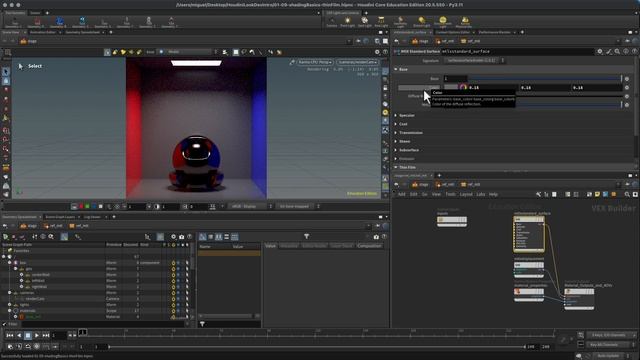Click the color wheel icon next to base color
The height and width of the screenshot is (360, 640).
point(463,87)
